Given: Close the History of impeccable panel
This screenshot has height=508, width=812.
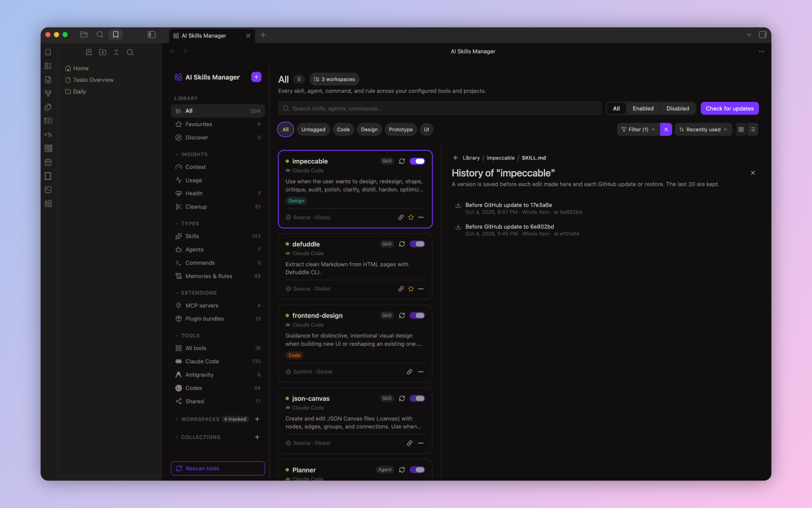Looking at the screenshot, I should [x=753, y=173].
